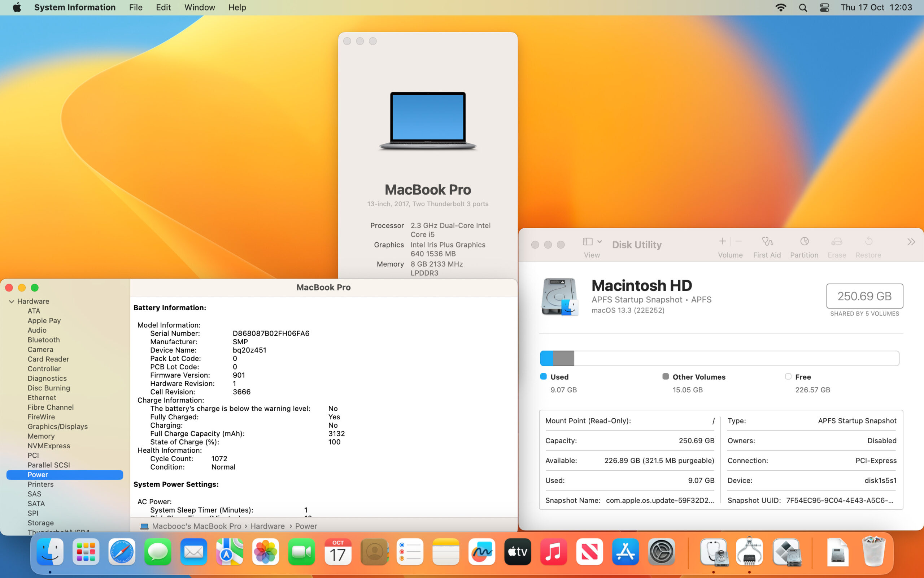Click Power in the path bar
Image resolution: width=924 pixels, height=578 pixels.
(x=306, y=526)
